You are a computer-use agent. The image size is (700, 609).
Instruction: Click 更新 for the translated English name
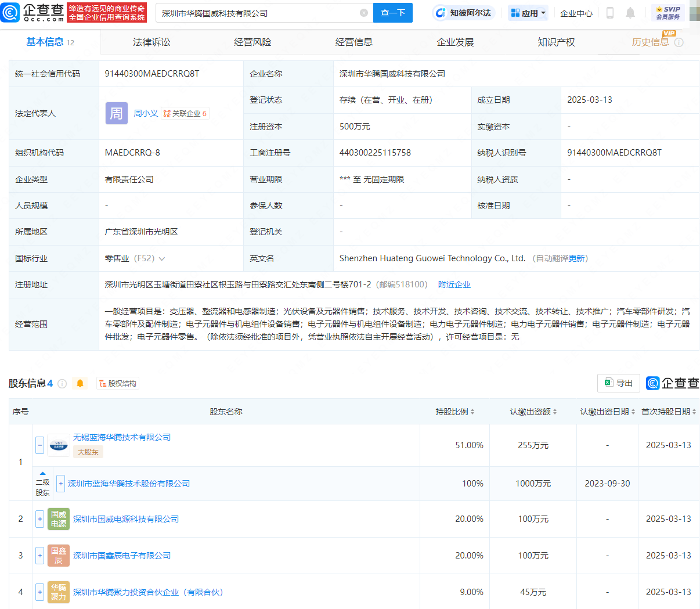coord(577,258)
